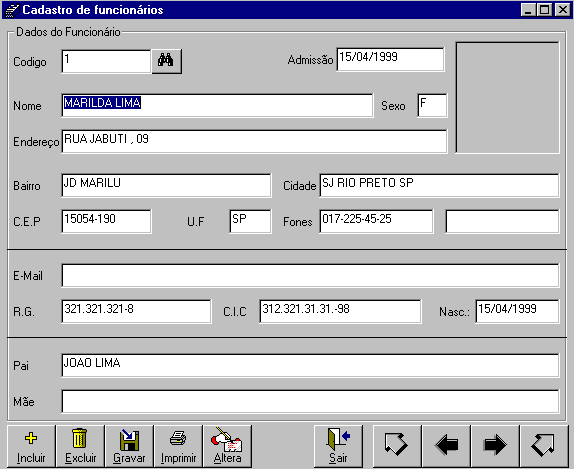
Task: Click the binoculars search icon beside Codigo
Action: [167, 62]
